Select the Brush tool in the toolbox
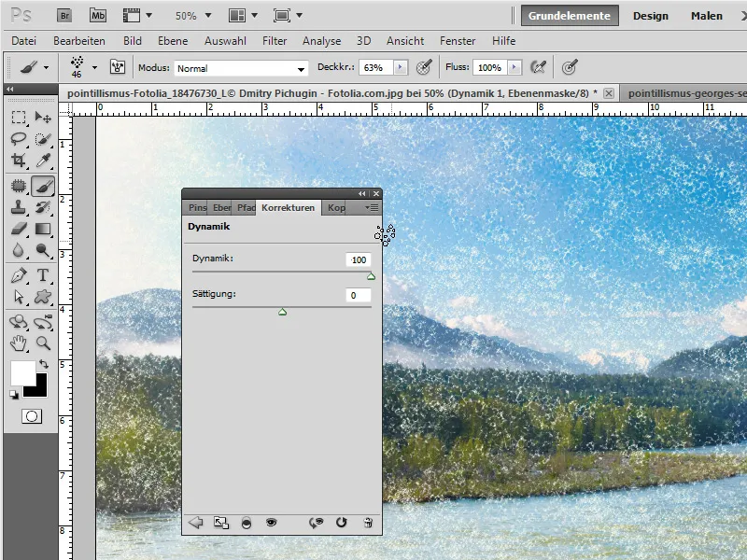Screen dimensions: 747x560 point(43,186)
